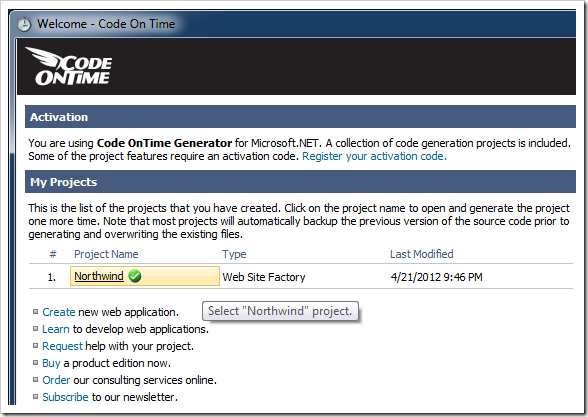
Task: Click Subscribe to newsletter link
Action: point(65,397)
